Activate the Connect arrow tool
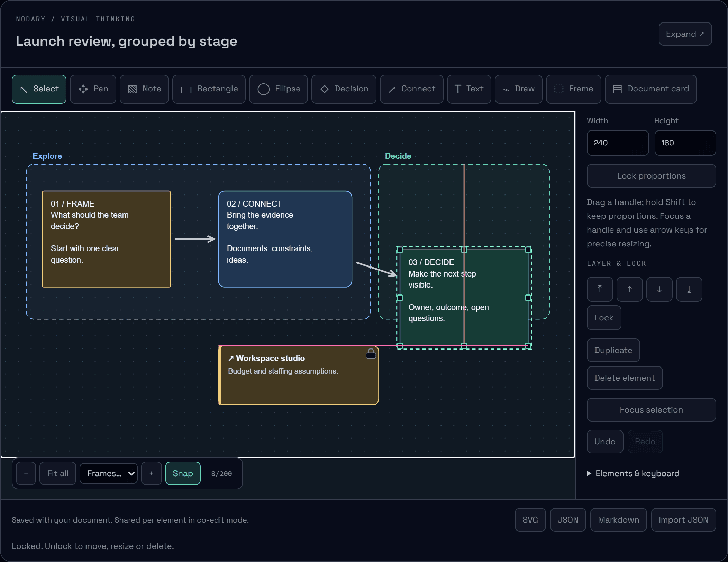Image resolution: width=728 pixels, height=562 pixels. tap(412, 89)
